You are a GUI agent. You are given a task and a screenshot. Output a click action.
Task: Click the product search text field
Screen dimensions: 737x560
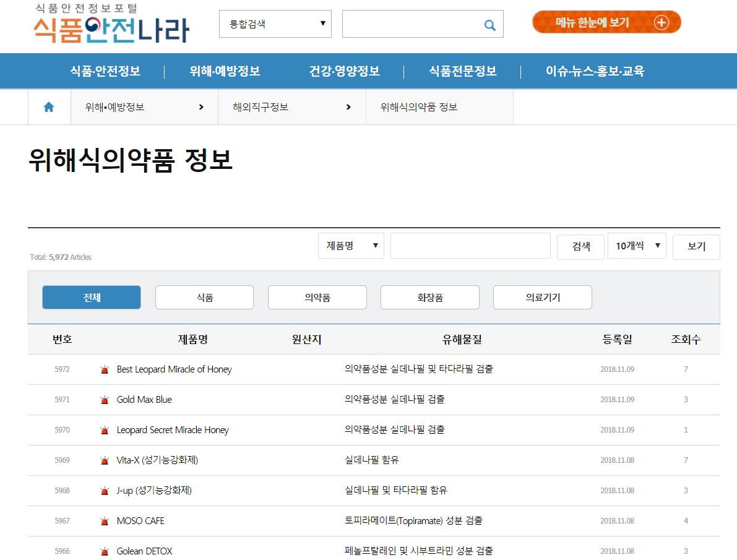coord(470,246)
